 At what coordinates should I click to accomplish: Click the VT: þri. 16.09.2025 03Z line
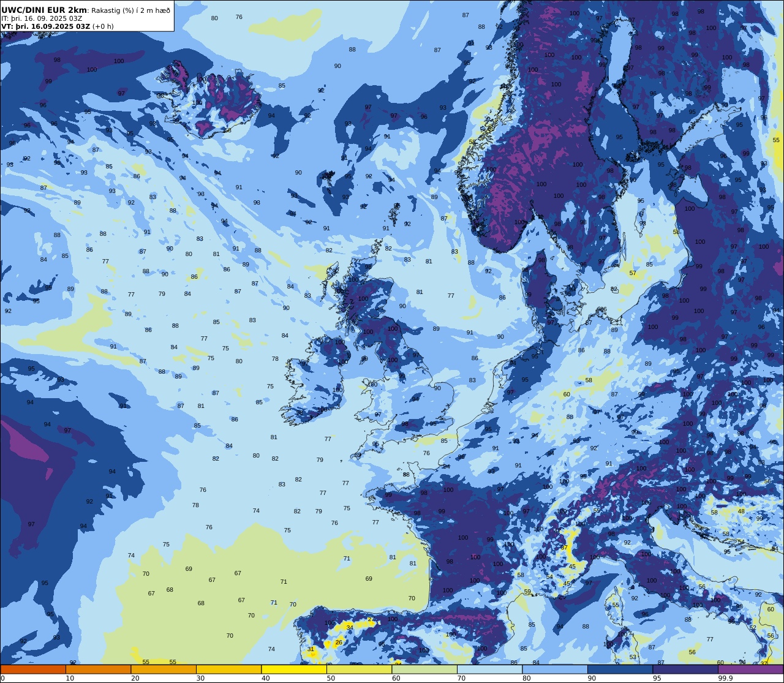(45, 26)
